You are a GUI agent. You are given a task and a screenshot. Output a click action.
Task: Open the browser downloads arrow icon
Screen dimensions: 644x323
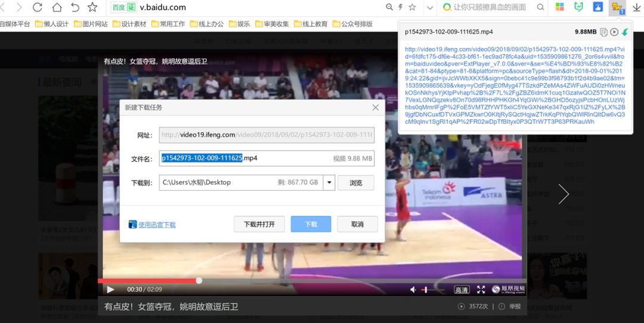[x=636, y=8]
